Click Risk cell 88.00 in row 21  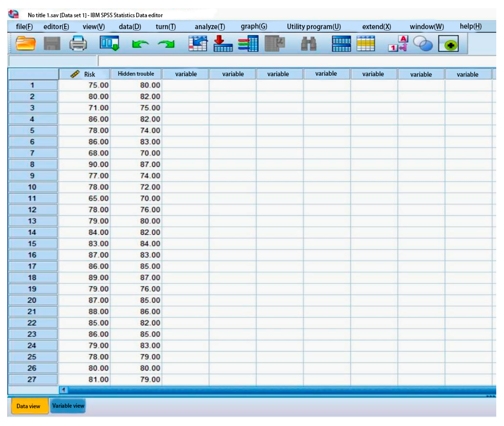[x=85, y=311]
